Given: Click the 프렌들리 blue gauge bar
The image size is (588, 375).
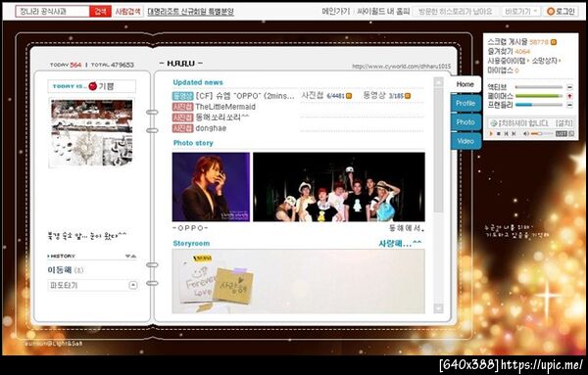Looking at the screenshot, I should click(539, 105).
